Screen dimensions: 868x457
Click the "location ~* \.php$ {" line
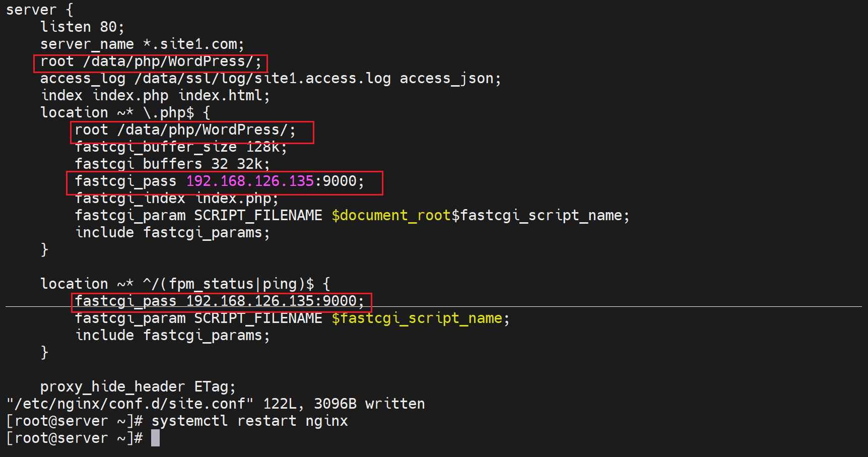click(125, 112)
